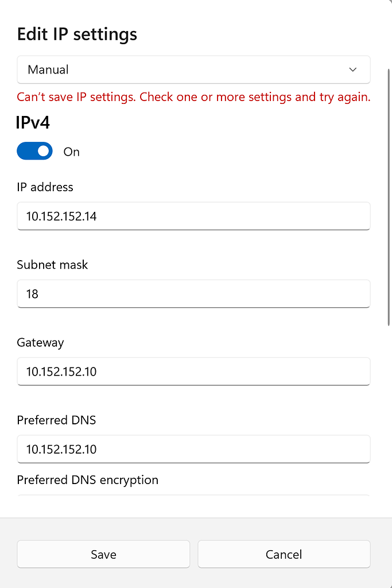Open the Edit IP settings mode dropdown
392x588 pixels.
coord(193,69)
